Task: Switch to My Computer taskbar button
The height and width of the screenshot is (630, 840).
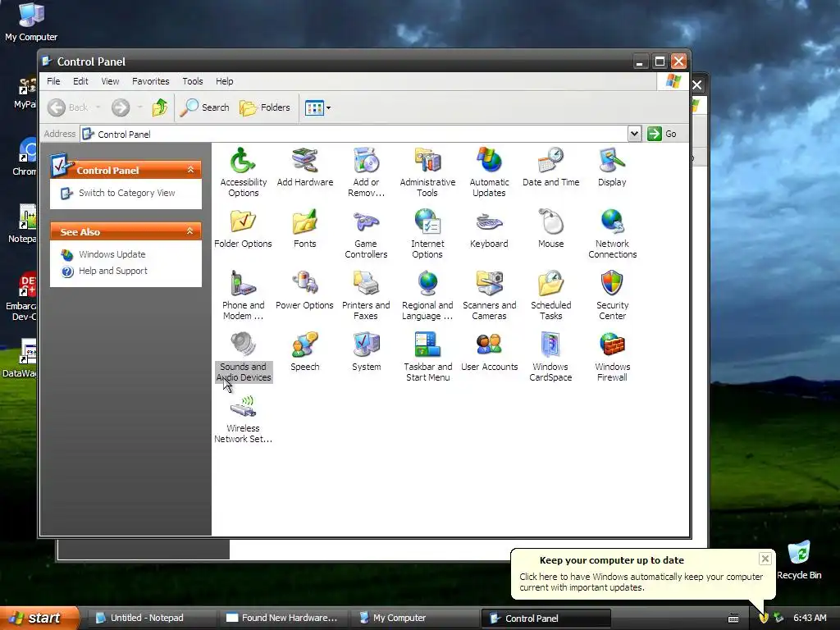Action: [414, 618]
